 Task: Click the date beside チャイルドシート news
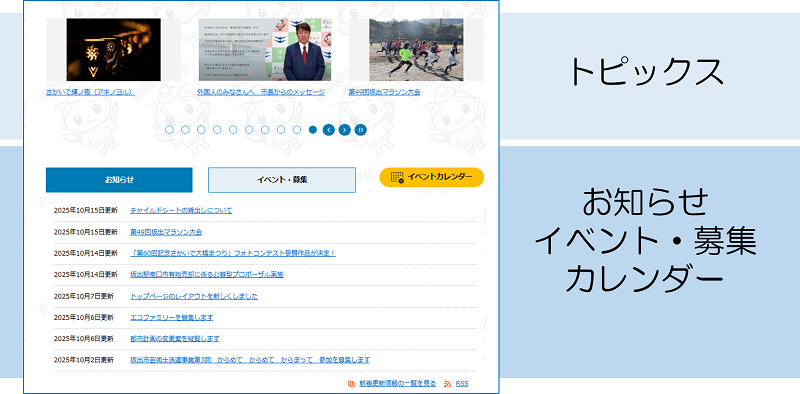(x=85, y=210)
